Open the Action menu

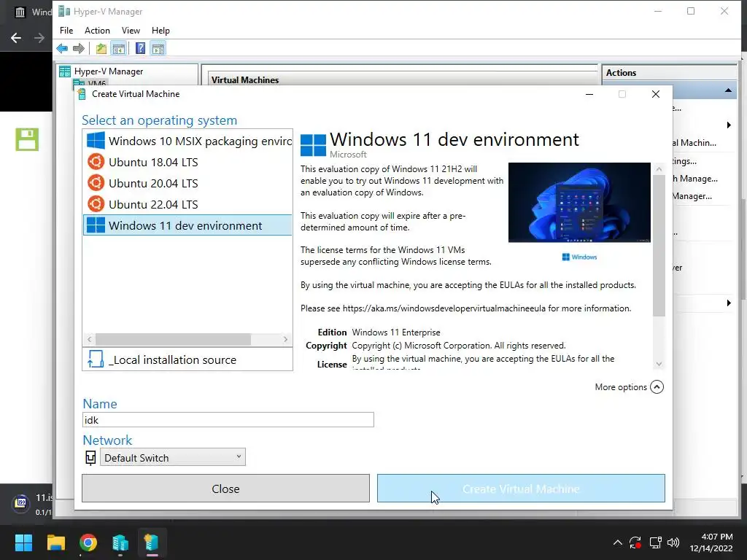97,31
